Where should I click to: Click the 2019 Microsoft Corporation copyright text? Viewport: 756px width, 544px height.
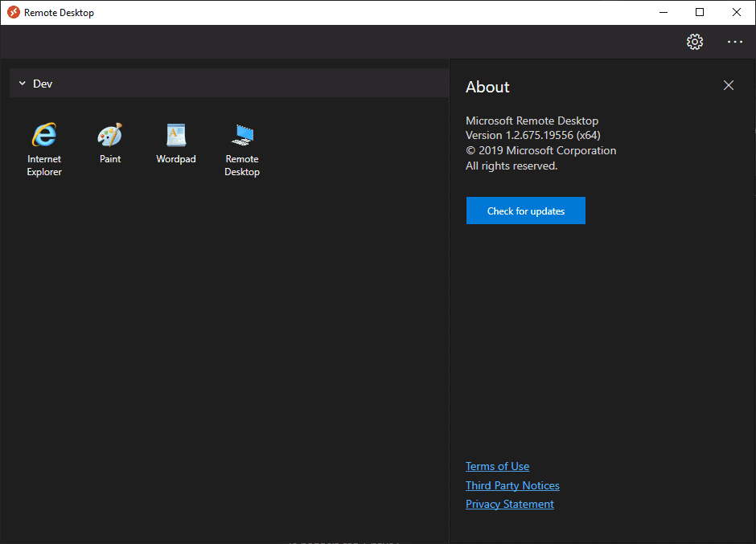[x=541, y=150]
